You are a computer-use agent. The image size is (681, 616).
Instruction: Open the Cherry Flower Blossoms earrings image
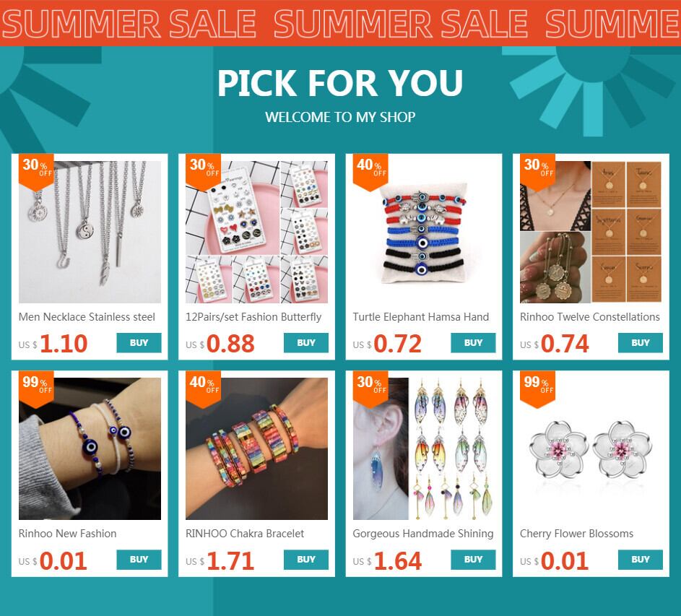(591, 448)
